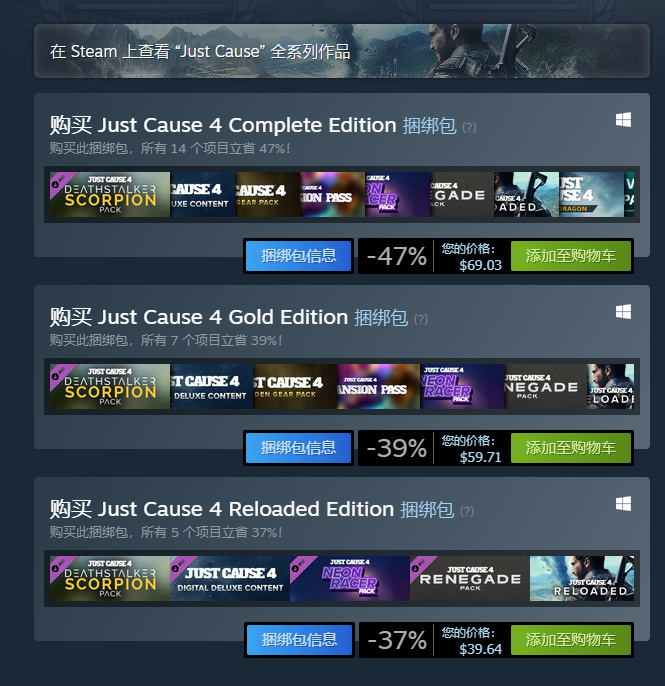The height and width of the screenshot is (686, 665).
Task: Select Renegade Pack thumbnail in Reloaded bundle
Action: 470,578
